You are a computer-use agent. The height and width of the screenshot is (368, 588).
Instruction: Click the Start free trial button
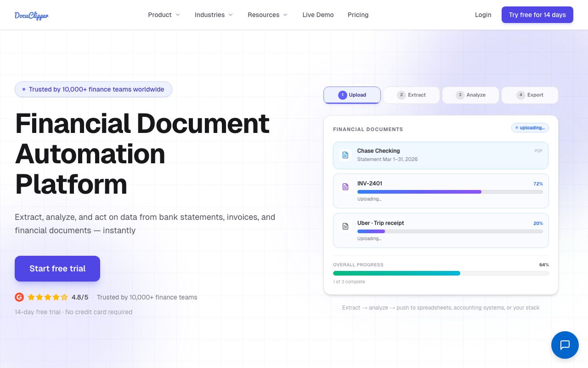(57, 269)
